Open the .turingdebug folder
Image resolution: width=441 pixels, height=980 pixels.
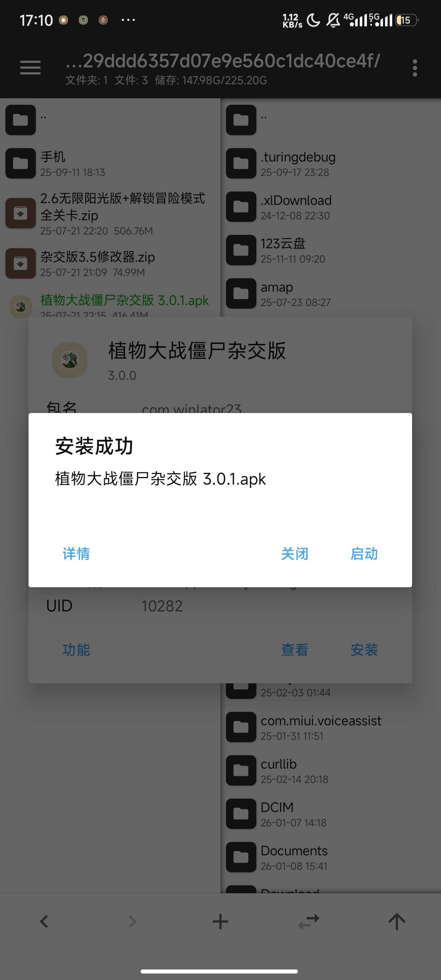(331, 164)
